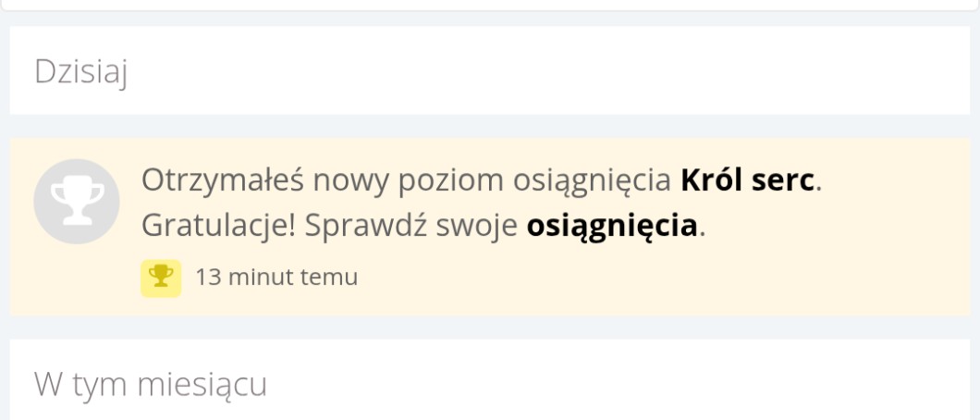This screenshot has height=420, width=980.
Task: Open the bold Król serc achievement link
Action: [749, 179]
